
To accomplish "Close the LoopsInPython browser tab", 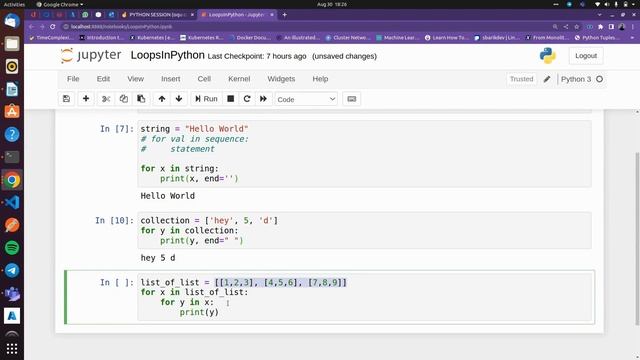I will pyautogui.click(x=272, y=15).
